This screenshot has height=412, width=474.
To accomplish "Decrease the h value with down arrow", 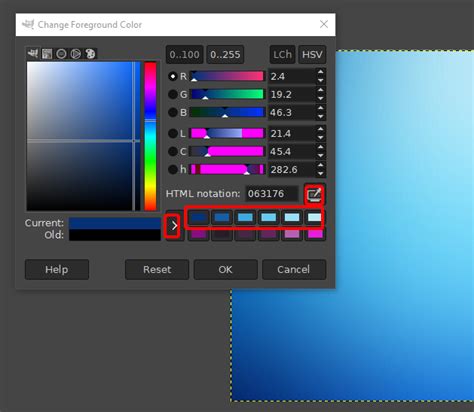I will [320, 174].
